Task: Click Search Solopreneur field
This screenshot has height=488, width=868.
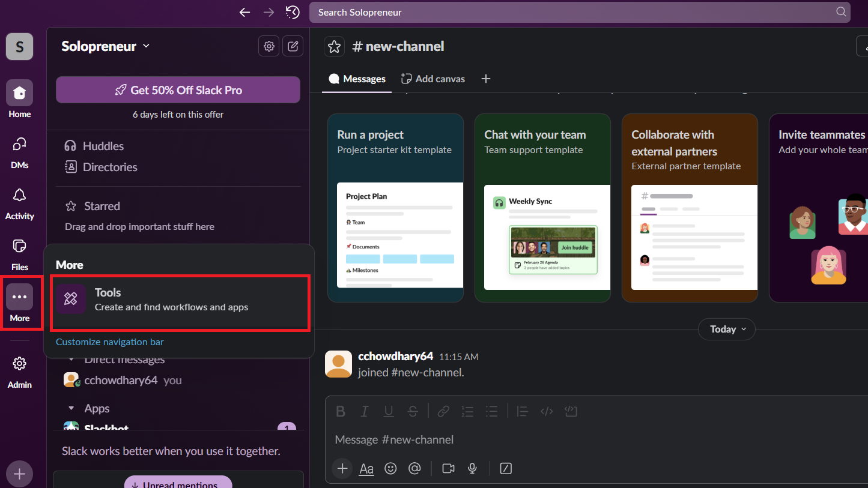Action: (x=580, y=12)
